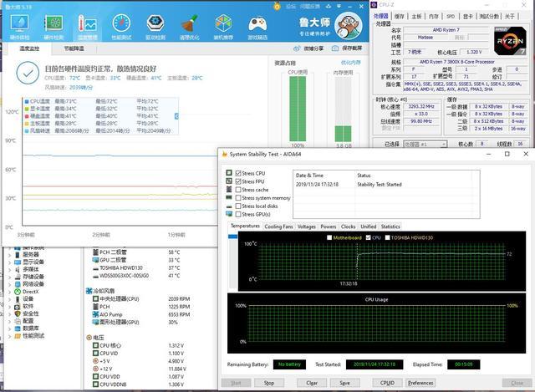Open the PC build recommendation cube icon
535x392 pixels.
223,25
